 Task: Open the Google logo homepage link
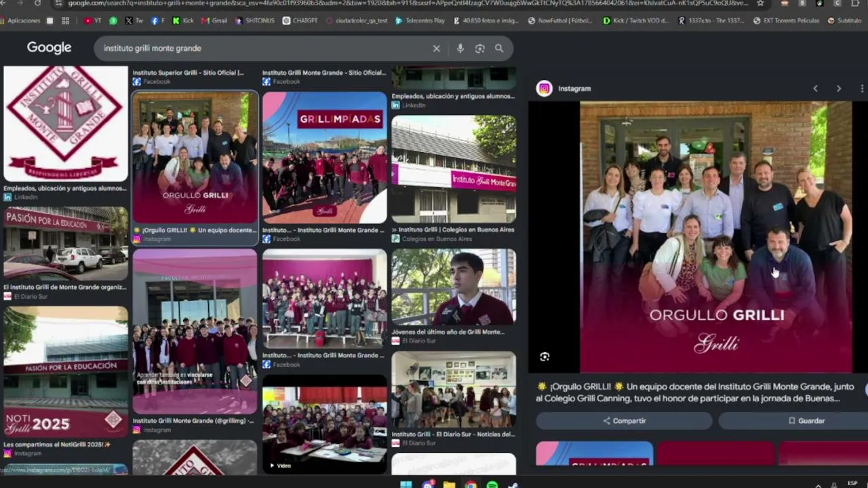pyautogui.click(x=49, y=47)
